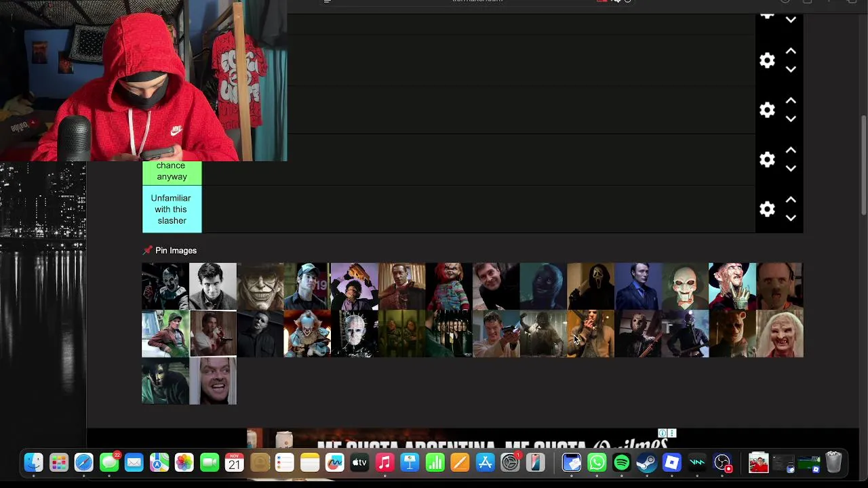Select the white ghost mask black robe image

tap(590, 287)
